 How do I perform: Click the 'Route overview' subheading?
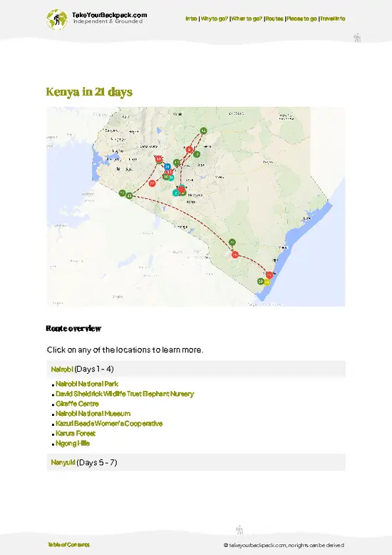[x=73, y=329]
